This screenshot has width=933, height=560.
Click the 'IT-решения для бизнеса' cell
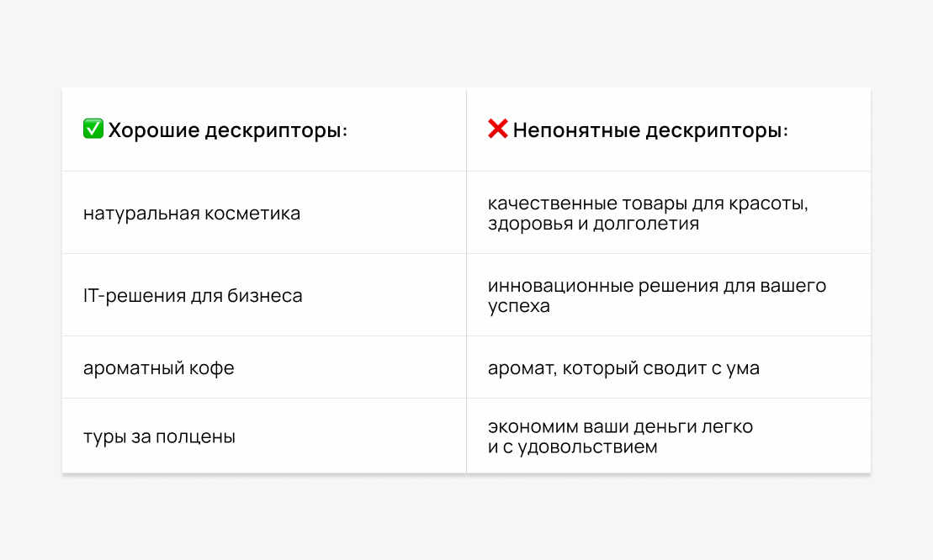point(193,296)
